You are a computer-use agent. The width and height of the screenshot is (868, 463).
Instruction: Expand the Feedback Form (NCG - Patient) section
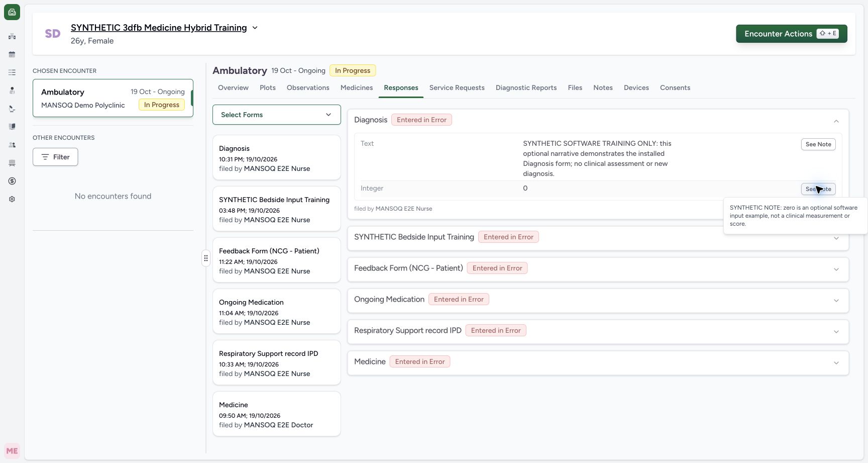pyautogui.click(x=836, y=269)
